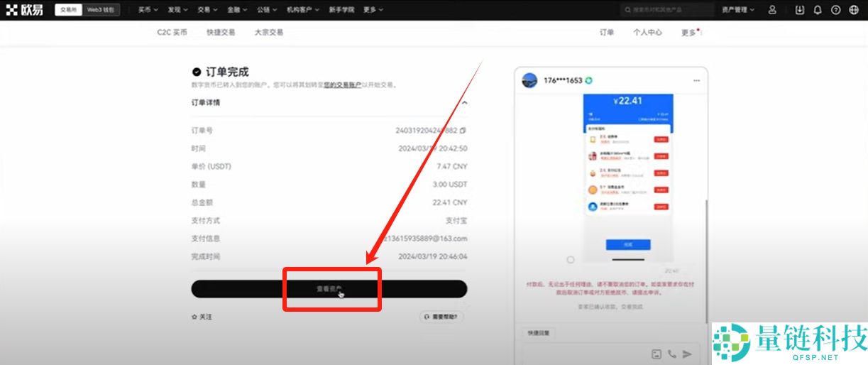Open sub-nav 更多 with red dot
The height and width of the screenshot is (365, 868).
tap(691, 32)
